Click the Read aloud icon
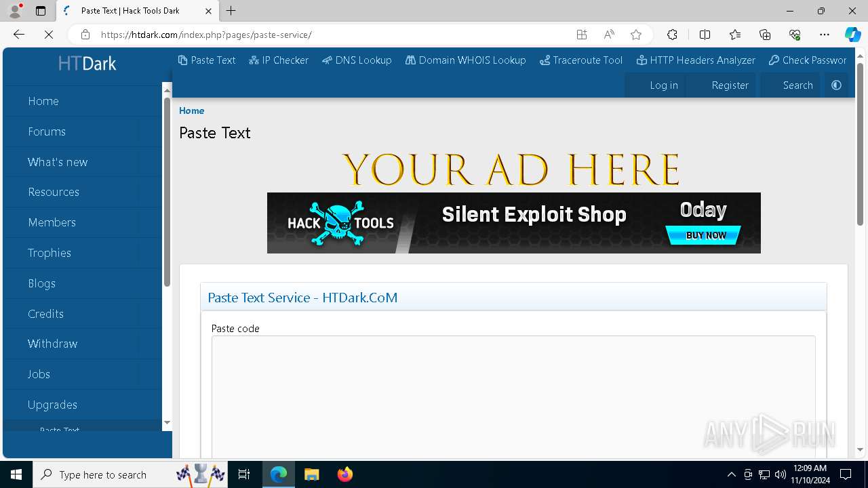 pyautogui.click(x=609, y=35)
